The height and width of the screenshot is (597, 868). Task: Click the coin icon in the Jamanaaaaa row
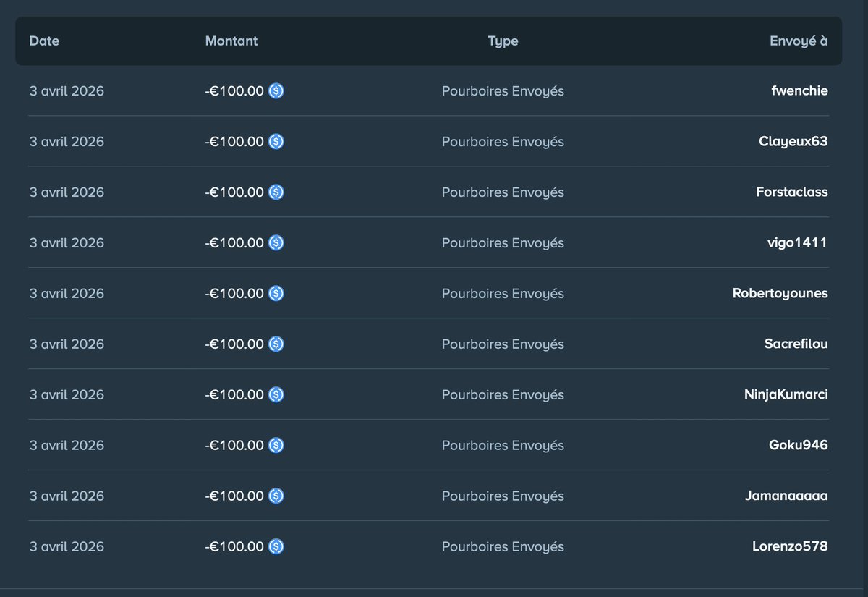coord(276,496)
